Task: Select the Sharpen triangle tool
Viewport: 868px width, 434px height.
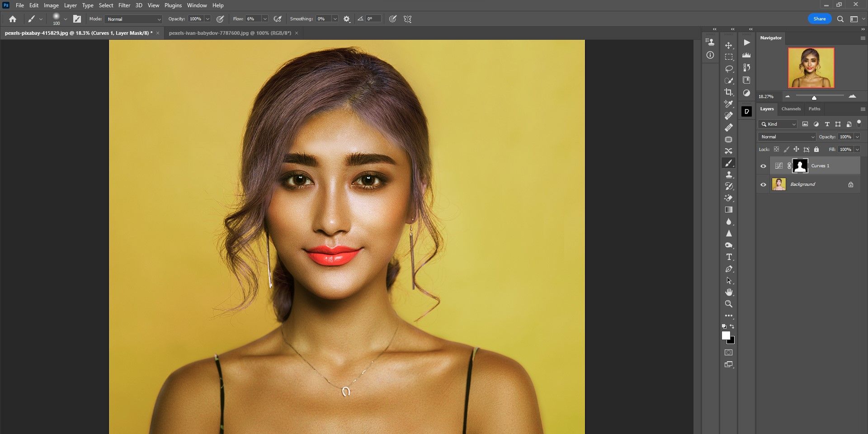Action: tap(729, 233)
